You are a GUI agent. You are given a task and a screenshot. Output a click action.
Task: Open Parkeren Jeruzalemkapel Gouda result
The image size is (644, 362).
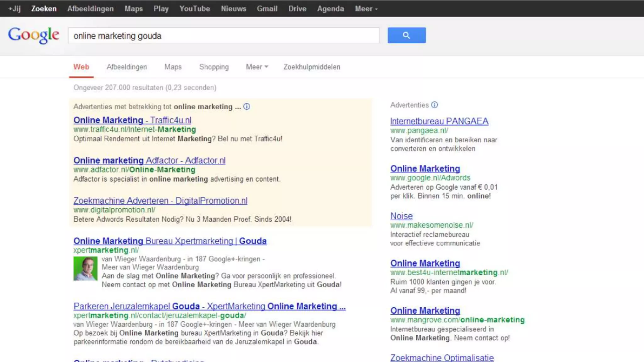(209, 306)
